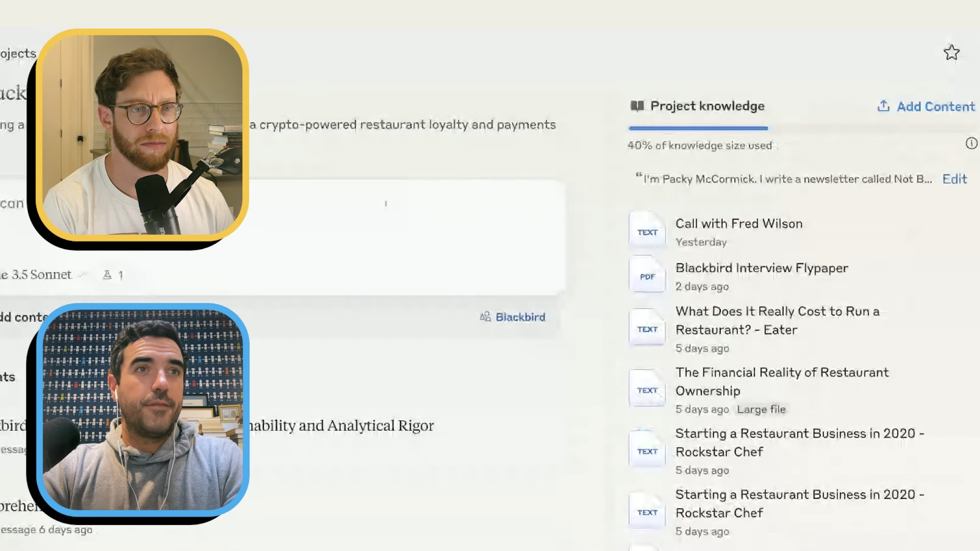Open the Blackbird project link
Screen dimensions: 980x551
point(520,317)
